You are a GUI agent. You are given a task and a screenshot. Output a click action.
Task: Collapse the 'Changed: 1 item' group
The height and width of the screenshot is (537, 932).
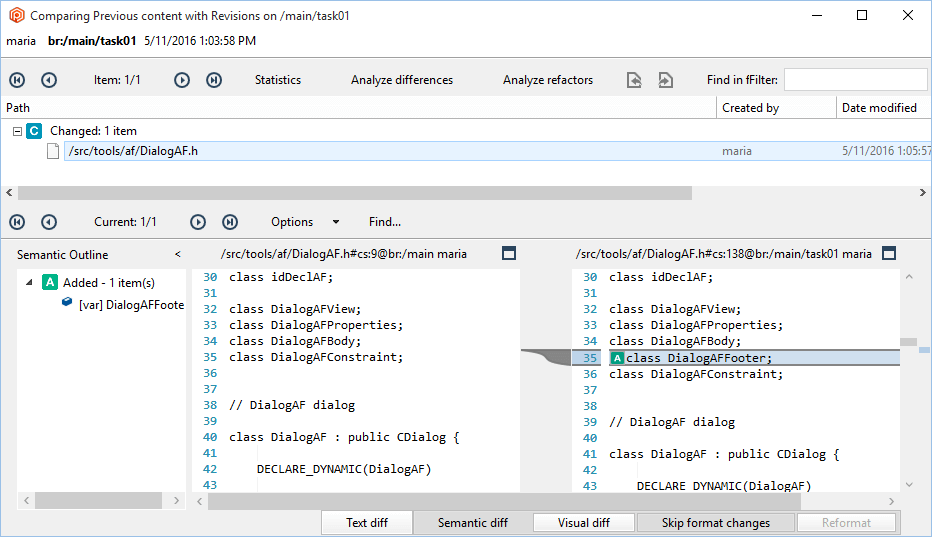click(17, 131)
